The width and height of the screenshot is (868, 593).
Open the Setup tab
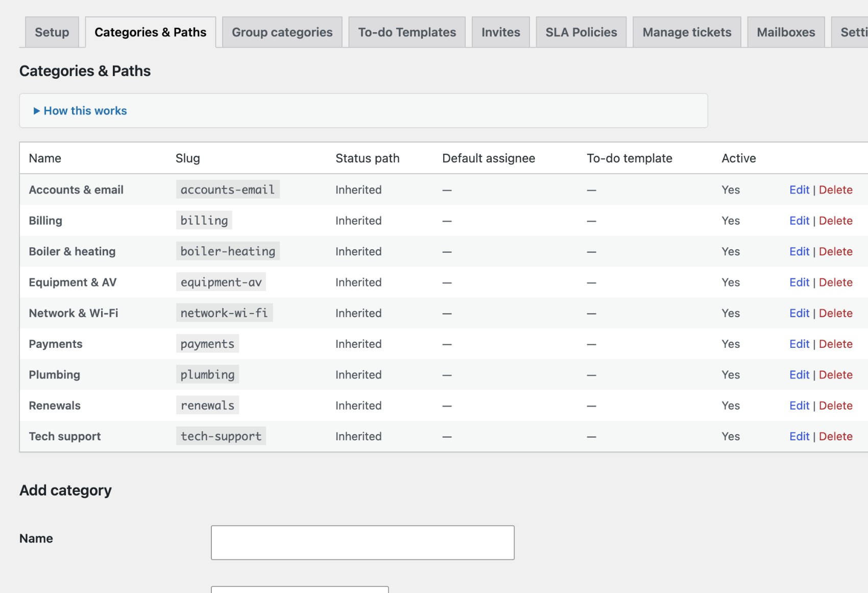click(x=52, y=32)
